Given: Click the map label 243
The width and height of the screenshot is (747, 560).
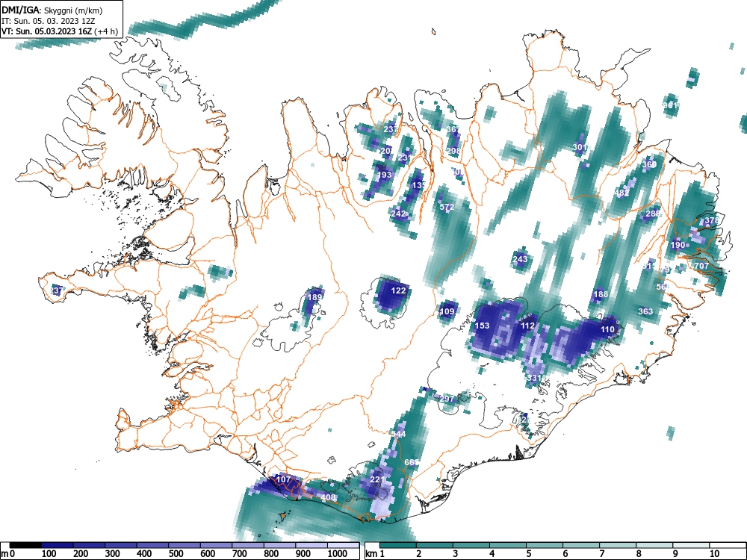Looking at the screenshot, I should pyautogui.click(x=520, y=259).
